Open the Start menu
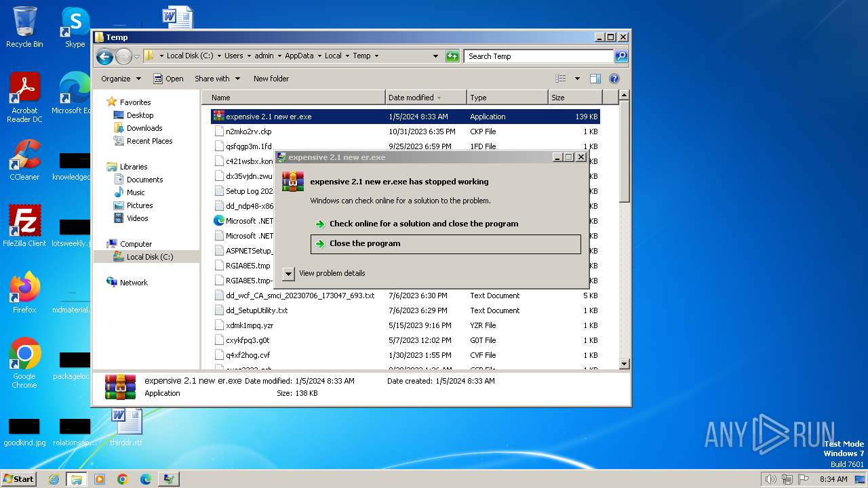 (18, 479)
